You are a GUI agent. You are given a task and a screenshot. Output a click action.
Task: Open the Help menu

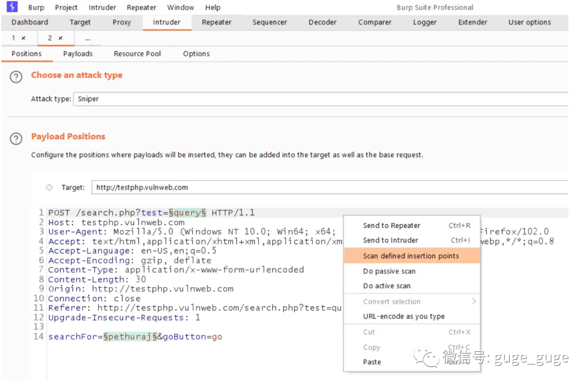click(x=213, y=8)
